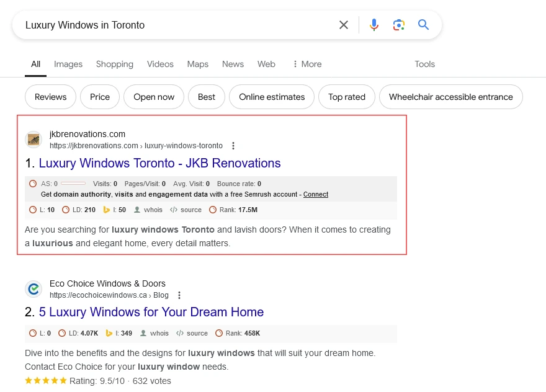Enable the Top rated filter chip
Screen dimensions: 546x392
[346, 97]
